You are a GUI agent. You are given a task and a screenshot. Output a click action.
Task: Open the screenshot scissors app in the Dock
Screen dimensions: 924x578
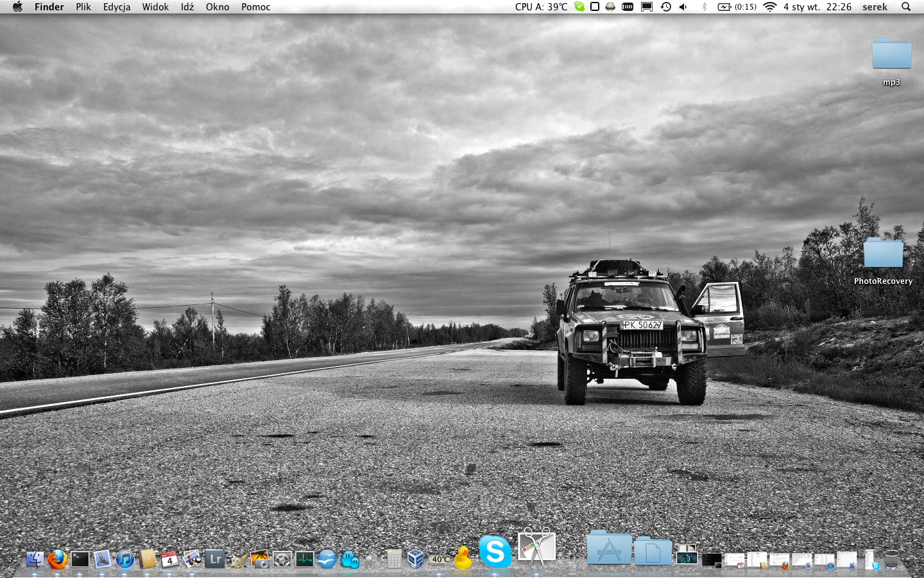(536, 547)
